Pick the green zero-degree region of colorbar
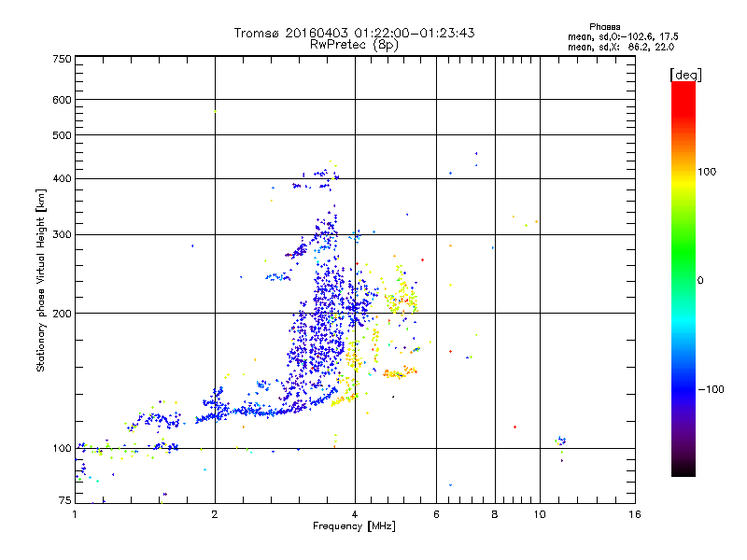Image resolution: width=747 pixels, height=560 pixels. point(684,279)
